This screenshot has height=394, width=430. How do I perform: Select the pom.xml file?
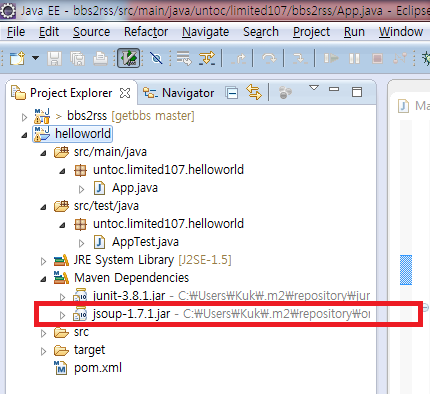[x=88, y=368]
